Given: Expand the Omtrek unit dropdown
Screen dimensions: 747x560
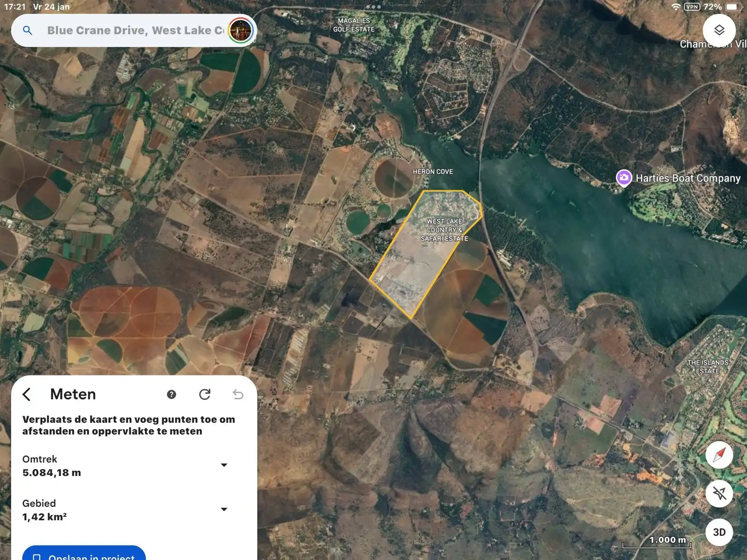Looking at the screenshot, I should coord(224,465).
